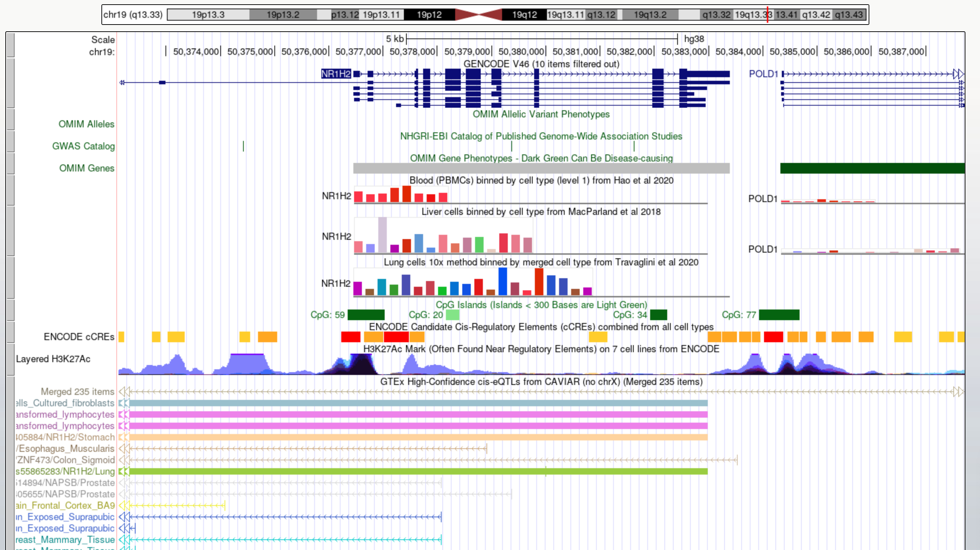Image resolution: width=980 pixels, height=550 pixels.
Task: Click the GENCODE V46 track title to toggle display
Action: point(541,64)
